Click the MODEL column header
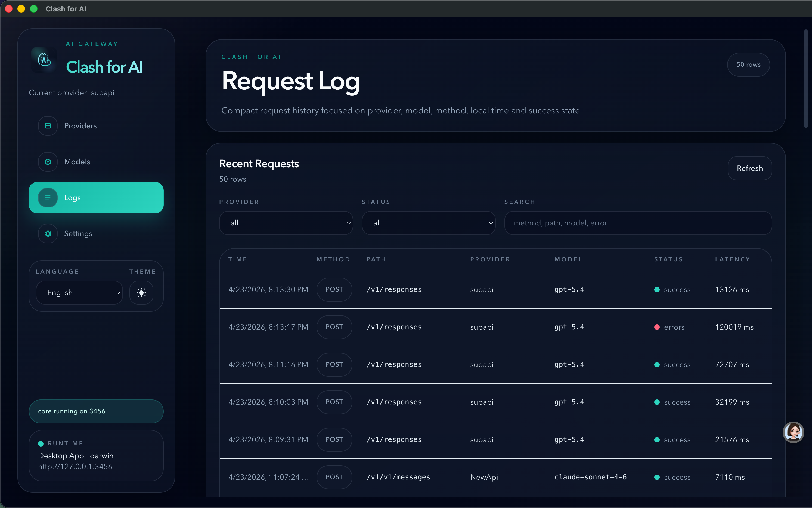Screen dimensions: 812x508 (568, 259)
